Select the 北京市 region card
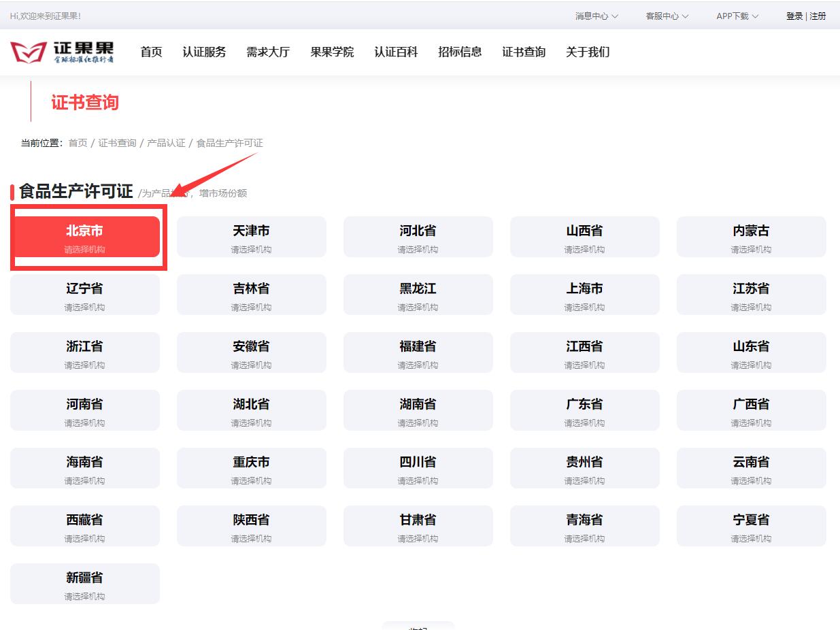Viewport: 840px width, 630px height. [x=84, y=237]
